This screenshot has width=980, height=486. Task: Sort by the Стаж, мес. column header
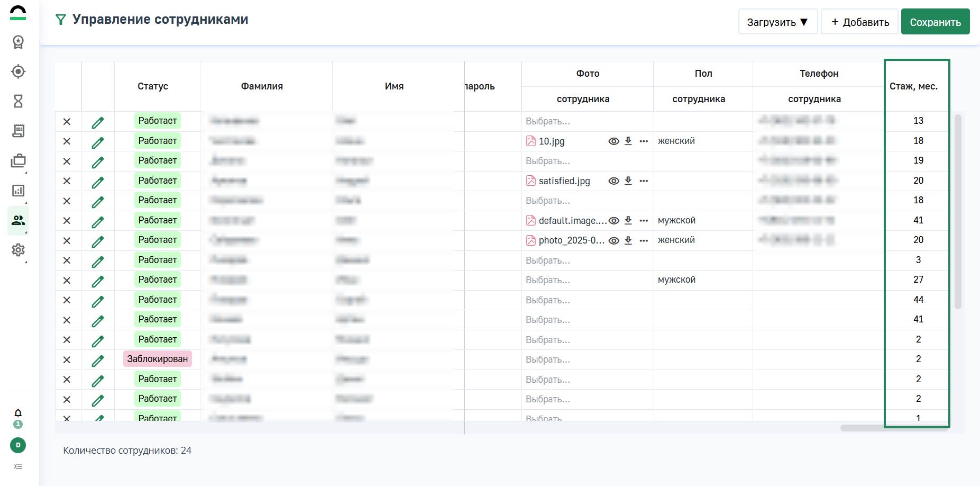coord(913,86)
